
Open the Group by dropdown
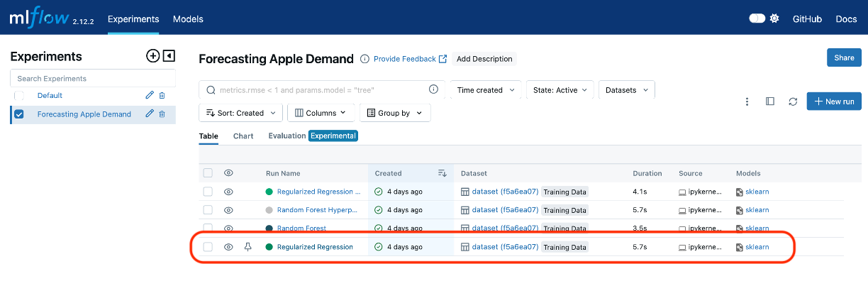395,113
